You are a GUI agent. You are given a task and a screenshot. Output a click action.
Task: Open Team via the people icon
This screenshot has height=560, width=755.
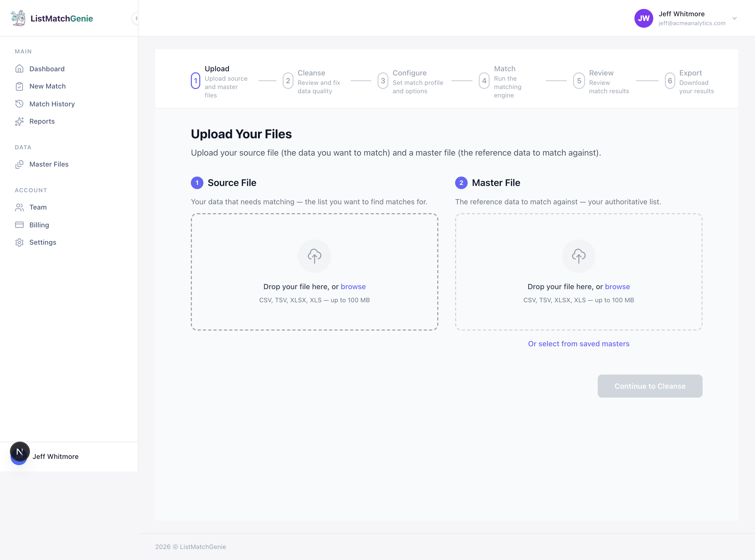19,207
